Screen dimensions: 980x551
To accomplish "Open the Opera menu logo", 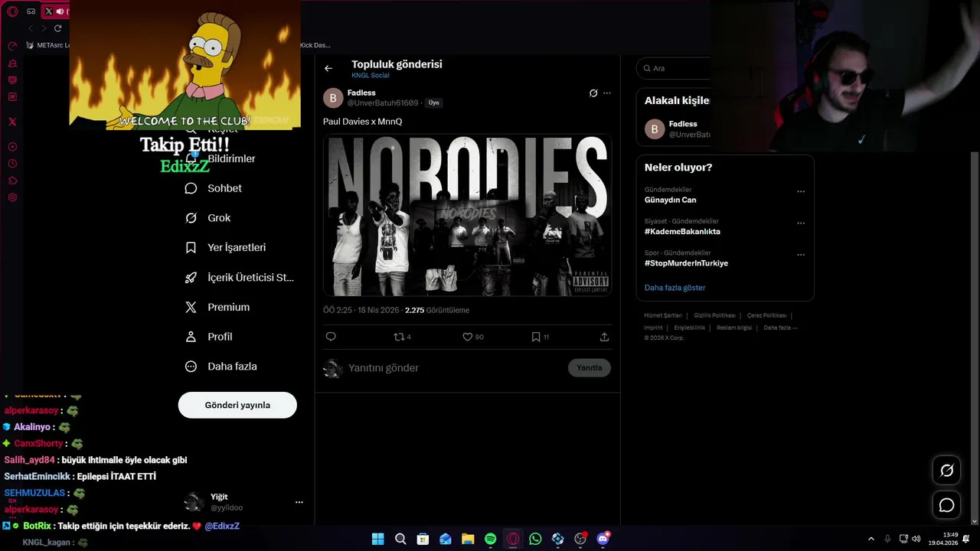I will (12, 11).
